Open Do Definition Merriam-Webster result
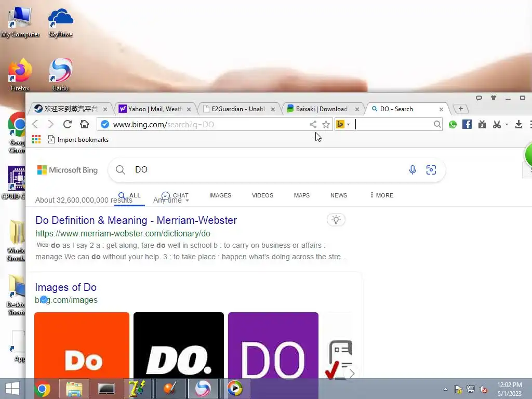The width and height of the screenshot is (532, 399). 136,220
